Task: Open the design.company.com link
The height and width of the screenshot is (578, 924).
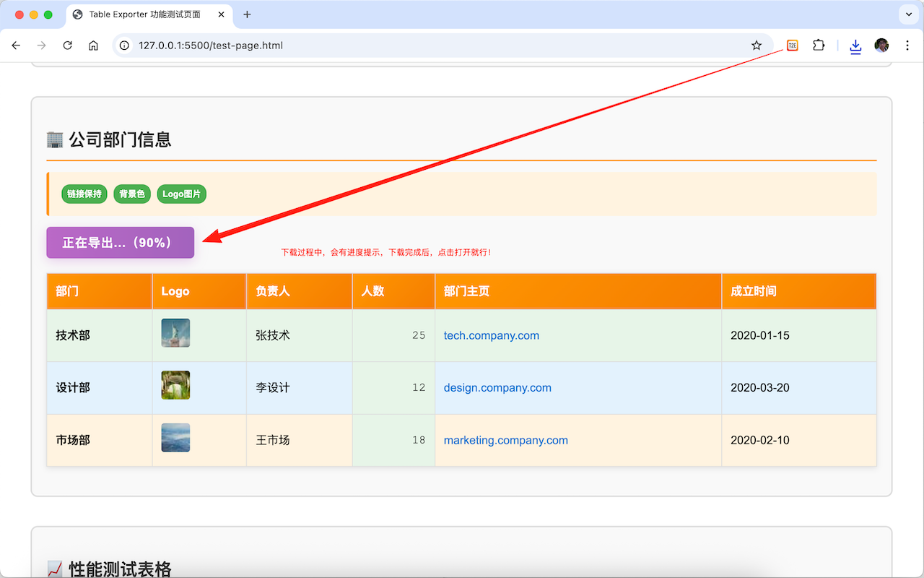Action: point(497,388)
